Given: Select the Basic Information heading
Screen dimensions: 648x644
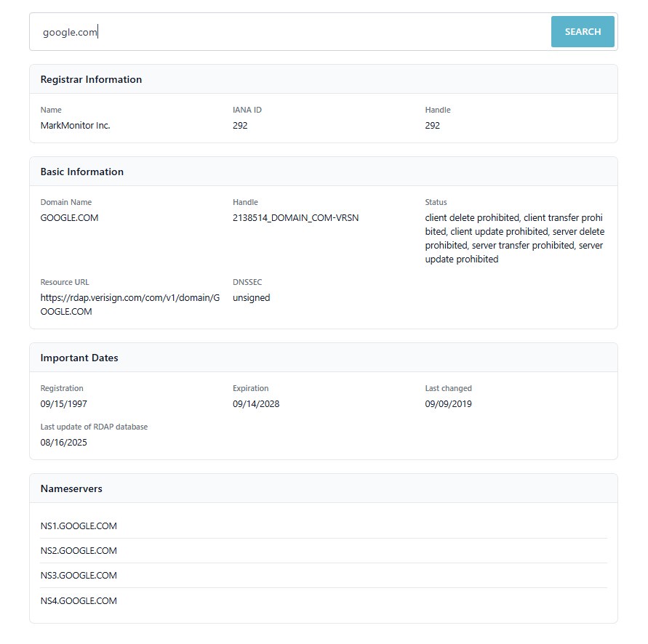Looking at the screenshot, I should click(x=82, y=172).
